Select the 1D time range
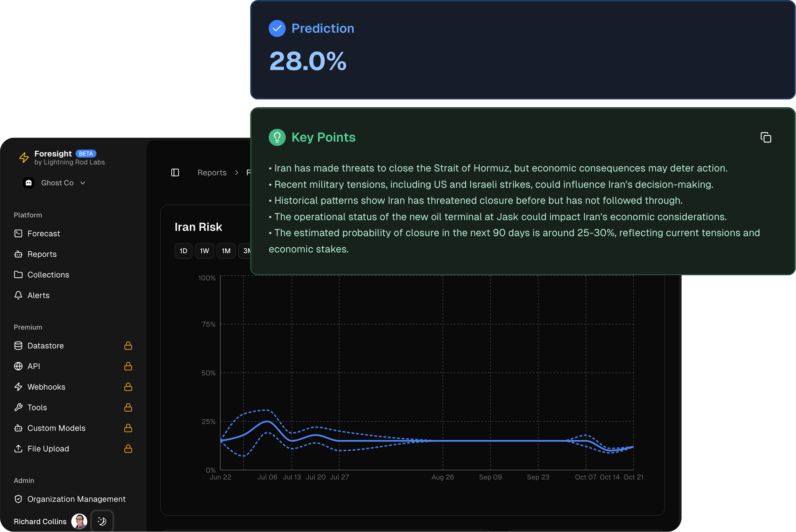This screenshot has height=532, width=796. (x=183, y=251)
